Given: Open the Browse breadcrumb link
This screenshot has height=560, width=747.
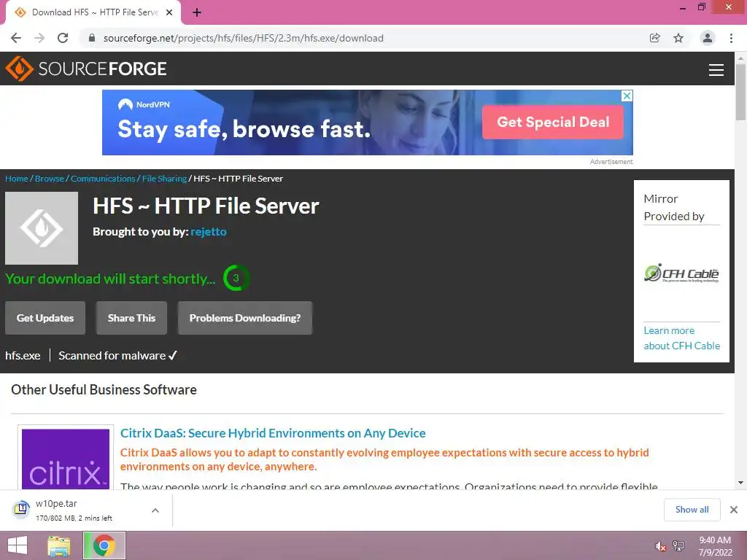Looking at the screenshot, I should coord(50,179).
